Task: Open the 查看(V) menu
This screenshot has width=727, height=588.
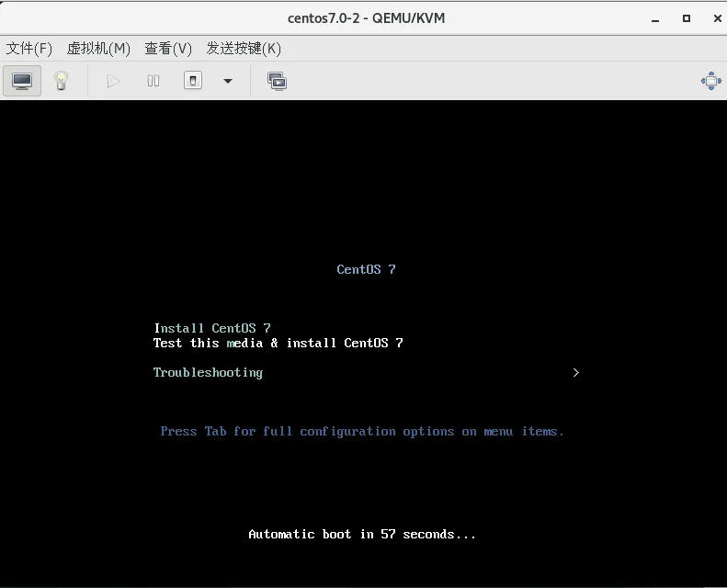Action: point(168,48)
